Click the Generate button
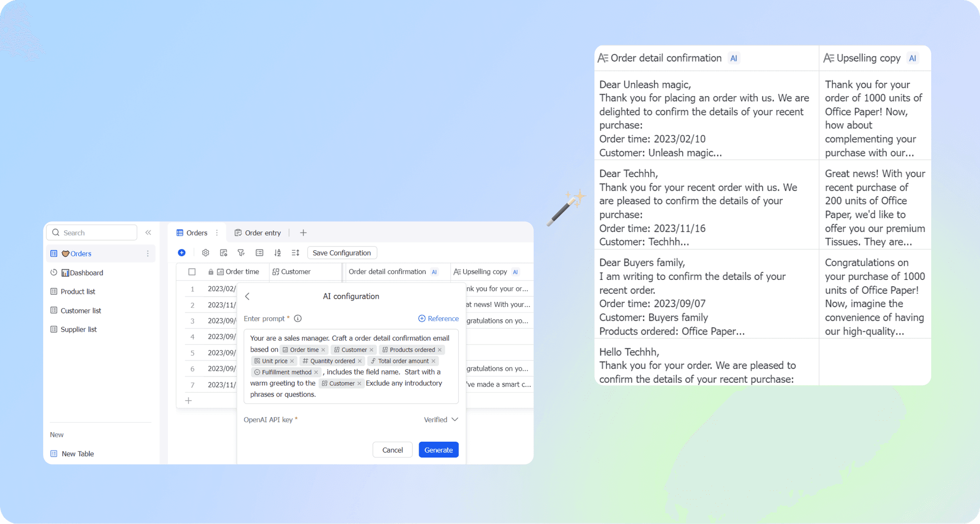Screen dimensions: 980x524 (x=438, y=449)
